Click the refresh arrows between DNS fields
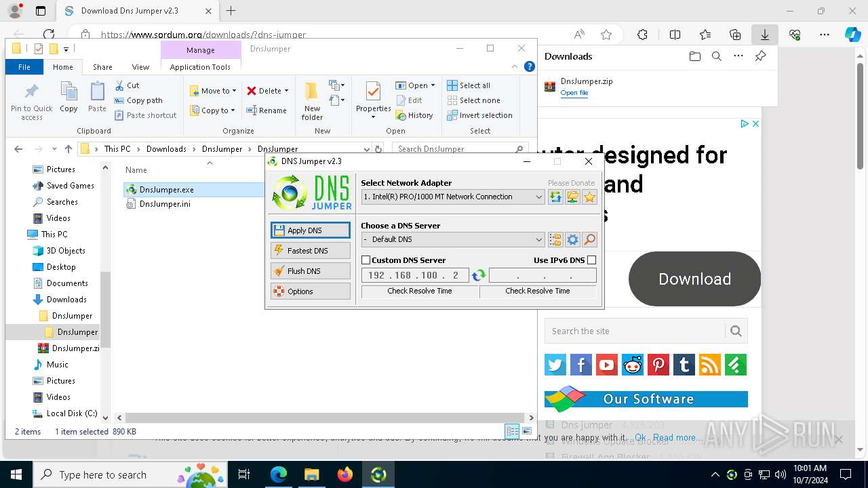The image size is (868, 488). click(479, 275)
